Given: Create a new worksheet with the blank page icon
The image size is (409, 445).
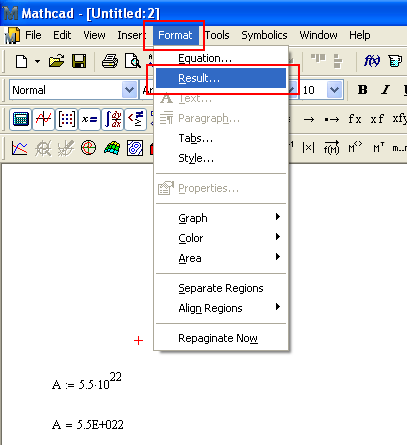Looking at the screenshot, I should coord(22,61).
